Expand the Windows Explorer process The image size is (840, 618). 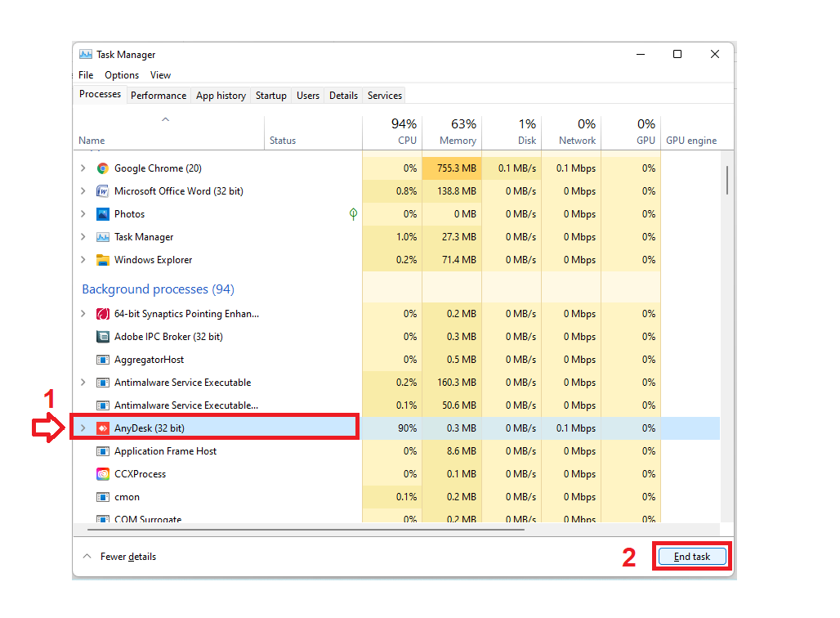coord(83,260)
